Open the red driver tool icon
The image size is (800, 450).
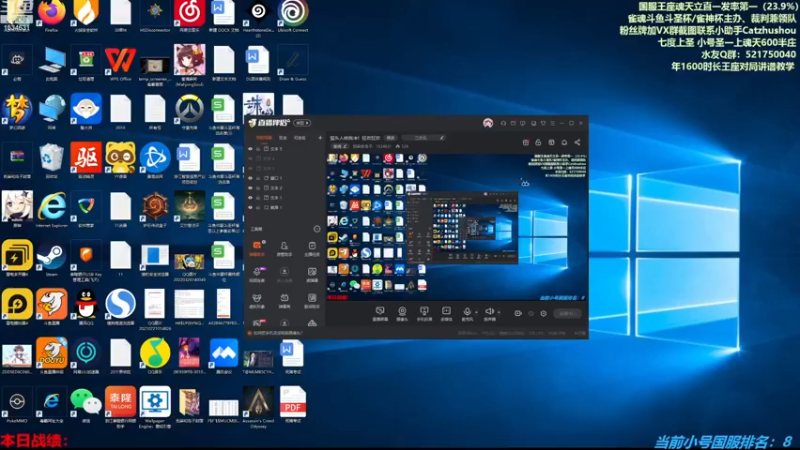[x=86, y=158]
